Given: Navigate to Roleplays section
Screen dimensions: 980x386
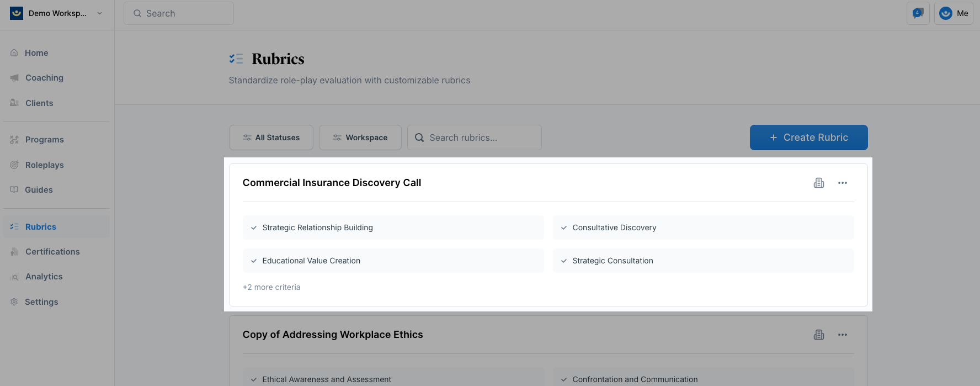Looking at the screenshot, I should click(44, 165).
